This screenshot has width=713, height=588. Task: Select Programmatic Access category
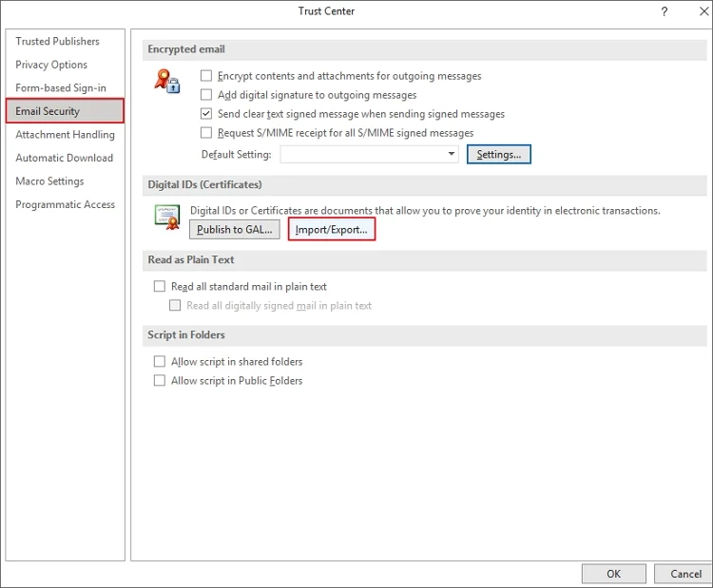click(x=65, y=204)
